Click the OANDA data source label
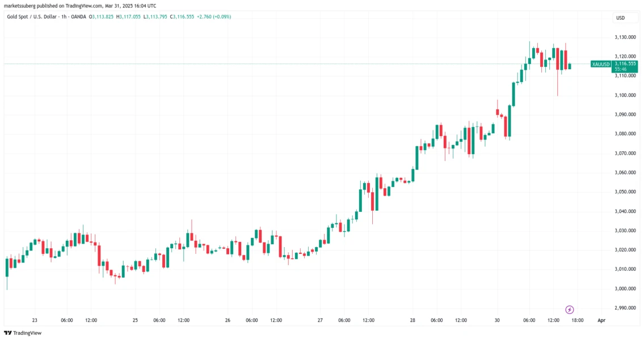This screenshot has height=340, width=644. coord(79,16)
